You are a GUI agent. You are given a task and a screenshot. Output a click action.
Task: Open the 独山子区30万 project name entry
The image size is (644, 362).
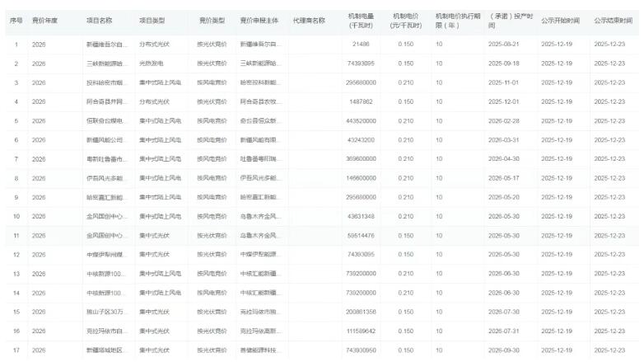pyautogui.click(x=107, y=312)
